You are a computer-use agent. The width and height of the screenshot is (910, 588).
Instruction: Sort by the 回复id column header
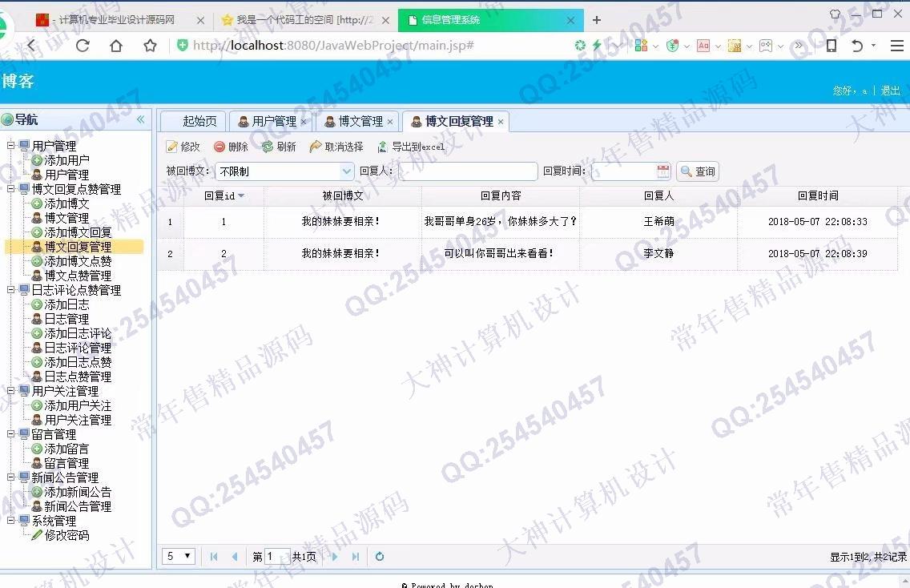(x=224, y=195)
